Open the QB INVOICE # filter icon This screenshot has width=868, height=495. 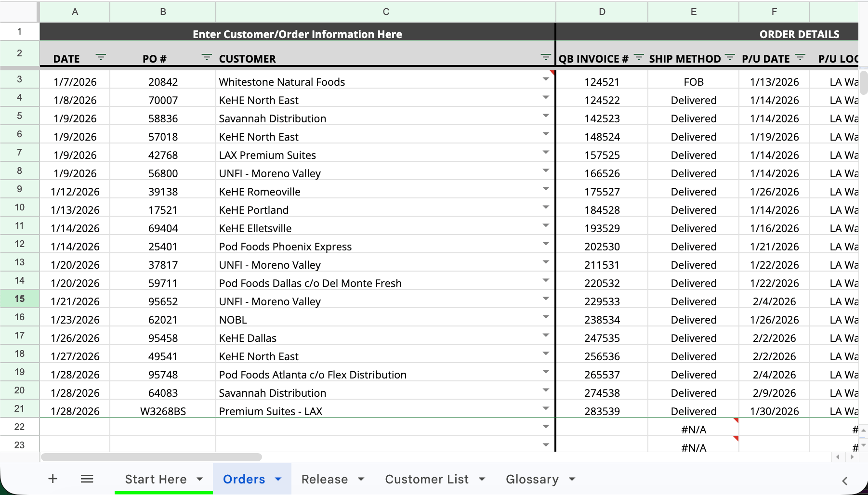(639, 57)
